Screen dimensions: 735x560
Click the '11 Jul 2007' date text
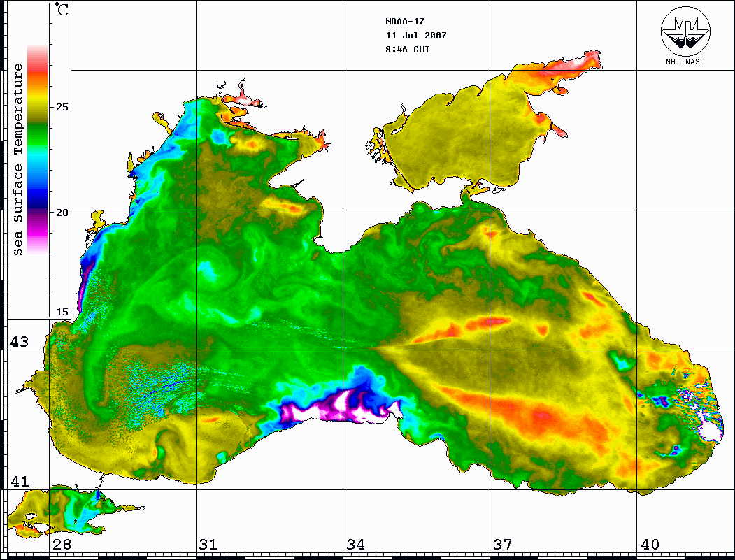(416, 36)
